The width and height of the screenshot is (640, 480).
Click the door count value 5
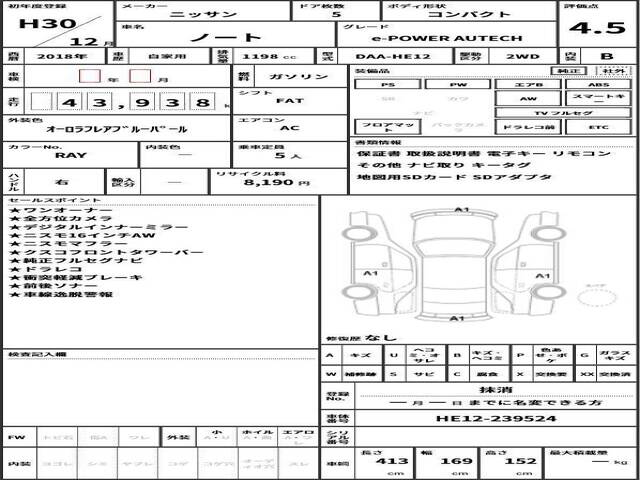point(336,14)
